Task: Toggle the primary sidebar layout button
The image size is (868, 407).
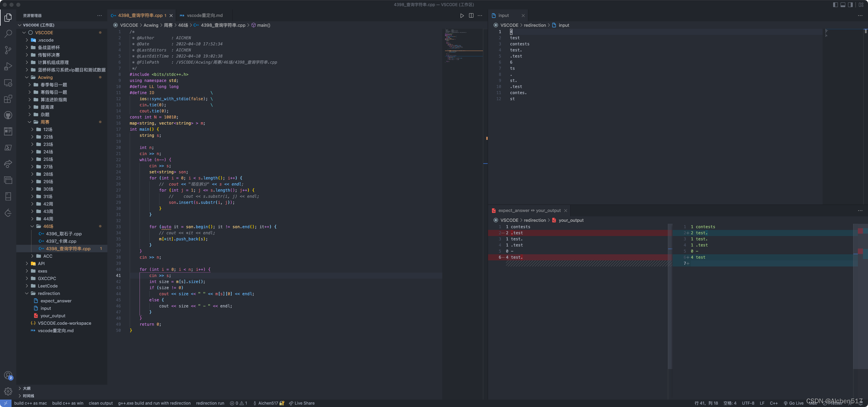Action: [x=835, y=5]
